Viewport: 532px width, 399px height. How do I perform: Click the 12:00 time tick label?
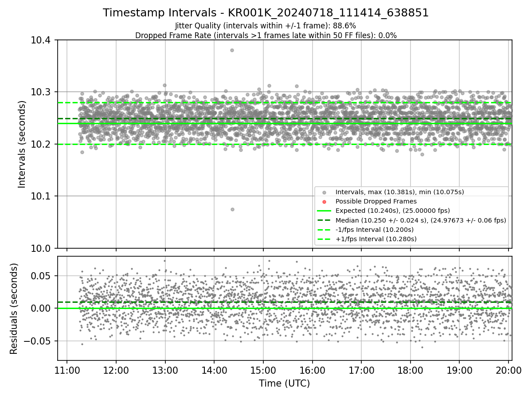116,370
